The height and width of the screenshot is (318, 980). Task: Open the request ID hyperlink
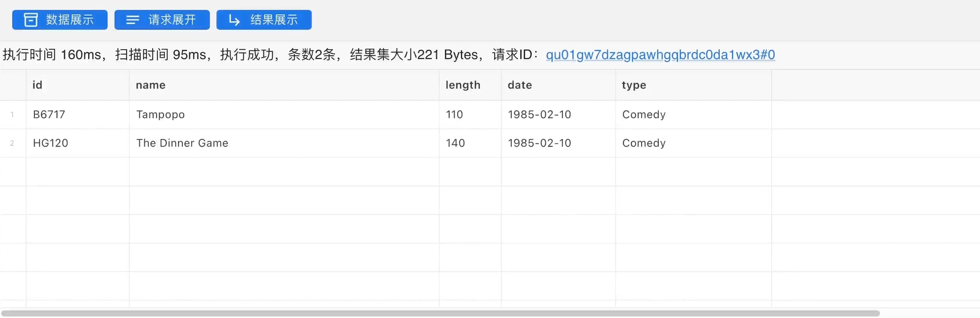point(660,55)
